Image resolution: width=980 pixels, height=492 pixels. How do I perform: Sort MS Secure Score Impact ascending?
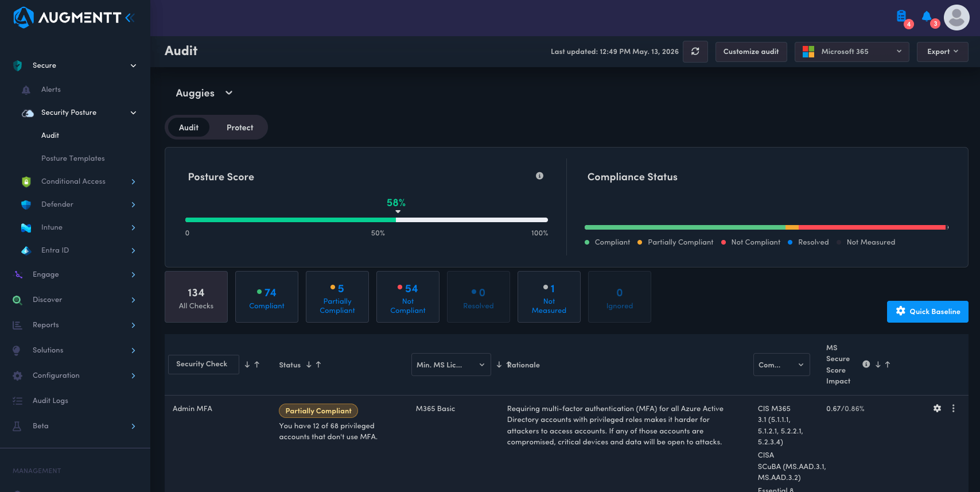click(888, 365)
